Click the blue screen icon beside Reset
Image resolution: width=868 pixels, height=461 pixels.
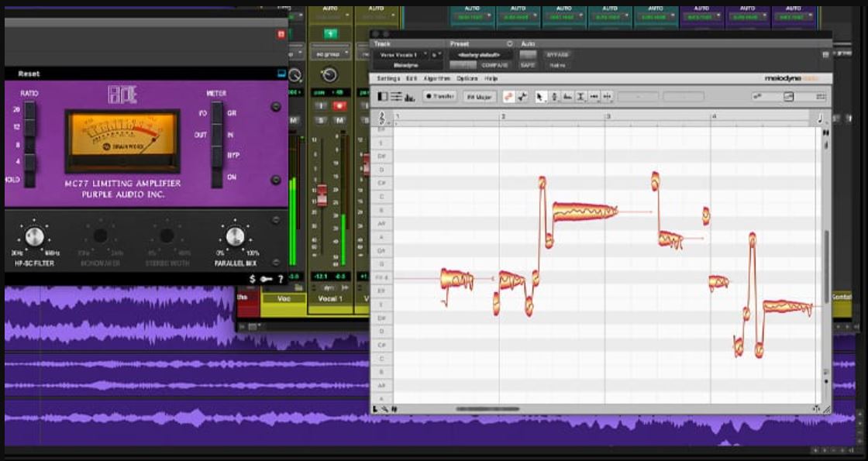(281, 74)
